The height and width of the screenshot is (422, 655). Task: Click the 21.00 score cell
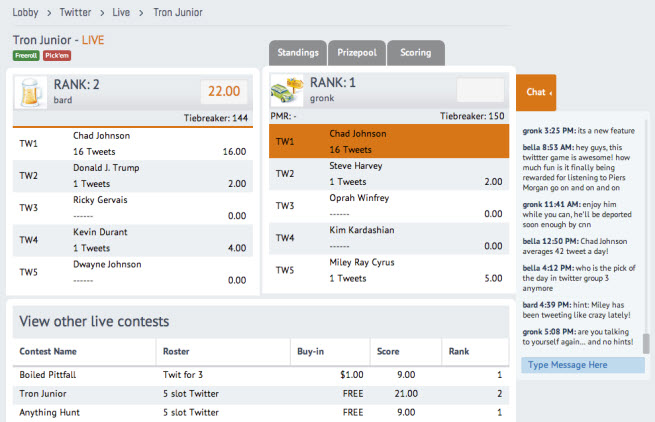(406, 394)
